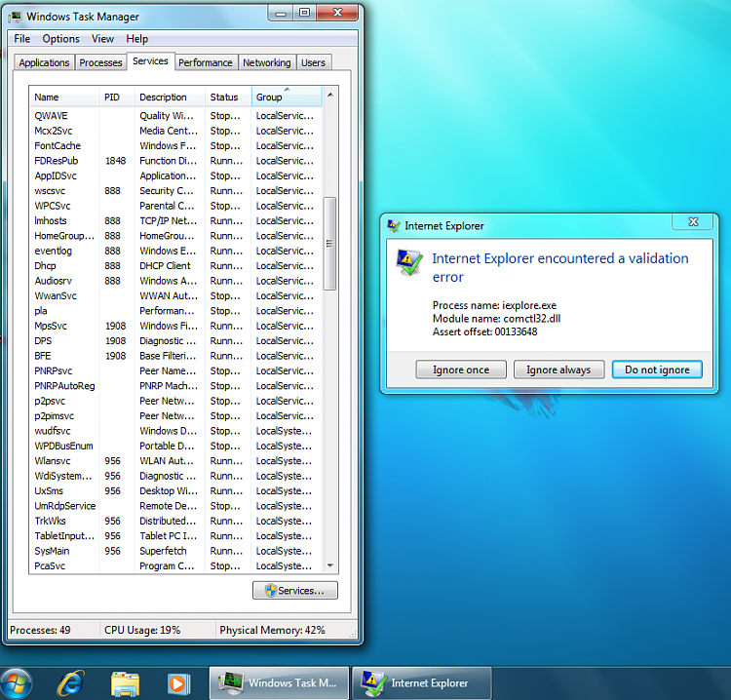Switch to Windows Task Manager taskbar button

click(279, 683)
